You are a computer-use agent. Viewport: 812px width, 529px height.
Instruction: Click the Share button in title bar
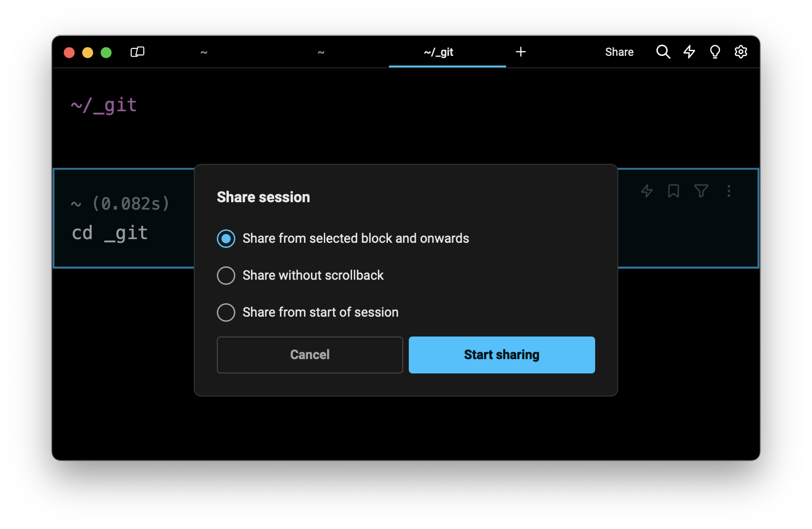619,52
